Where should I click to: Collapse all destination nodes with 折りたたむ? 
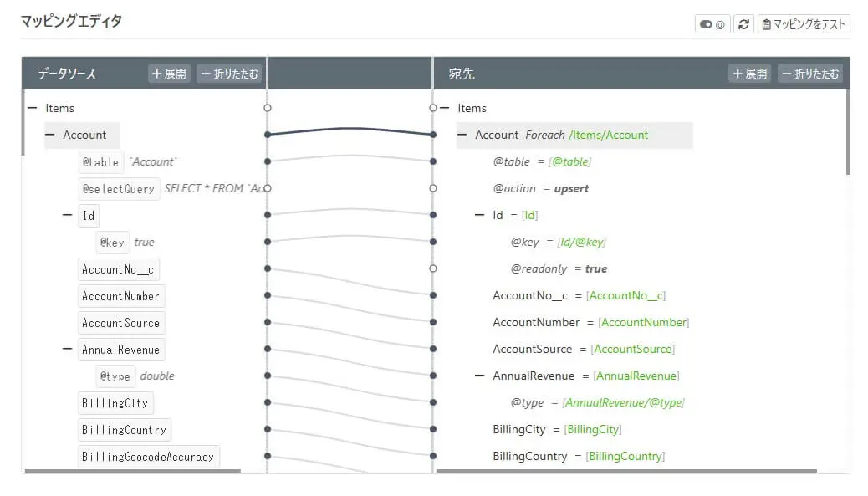[809, 74]
